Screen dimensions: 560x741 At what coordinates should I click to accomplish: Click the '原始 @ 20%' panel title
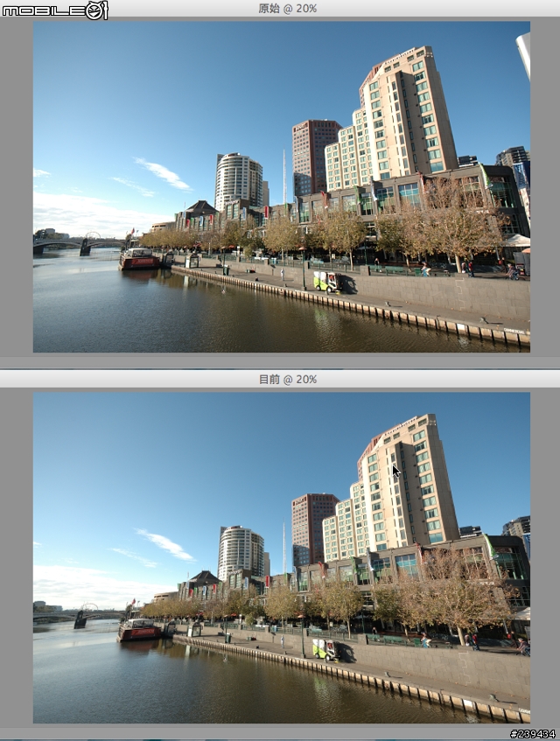tap(287, 9)
